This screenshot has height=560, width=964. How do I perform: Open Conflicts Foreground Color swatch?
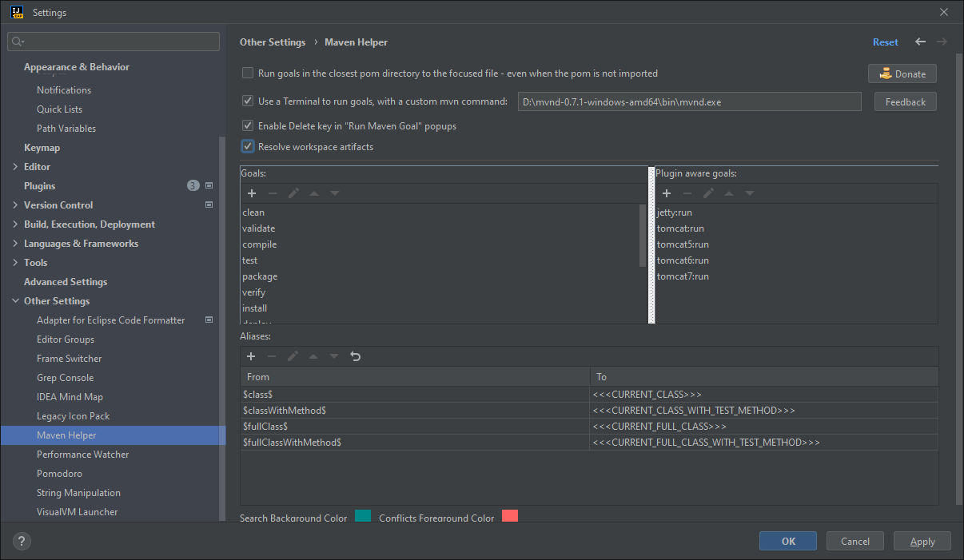(x=510, y=516)
